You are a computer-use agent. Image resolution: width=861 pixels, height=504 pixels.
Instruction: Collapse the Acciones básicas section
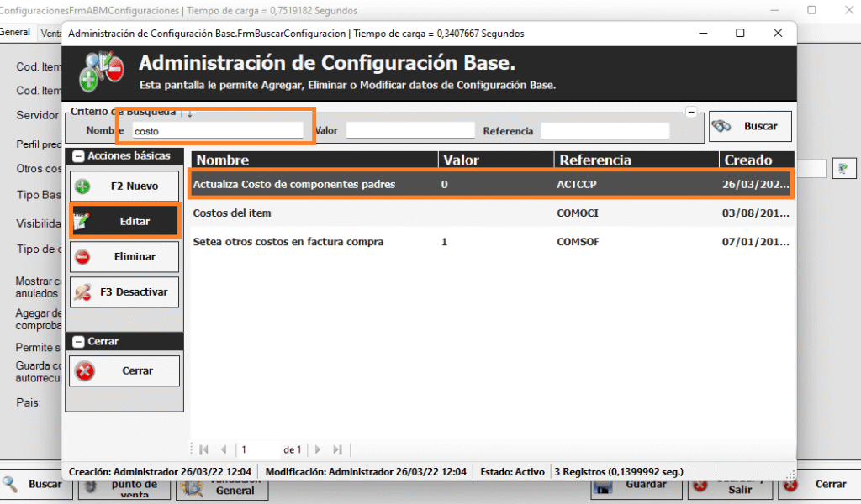point(78,156)
